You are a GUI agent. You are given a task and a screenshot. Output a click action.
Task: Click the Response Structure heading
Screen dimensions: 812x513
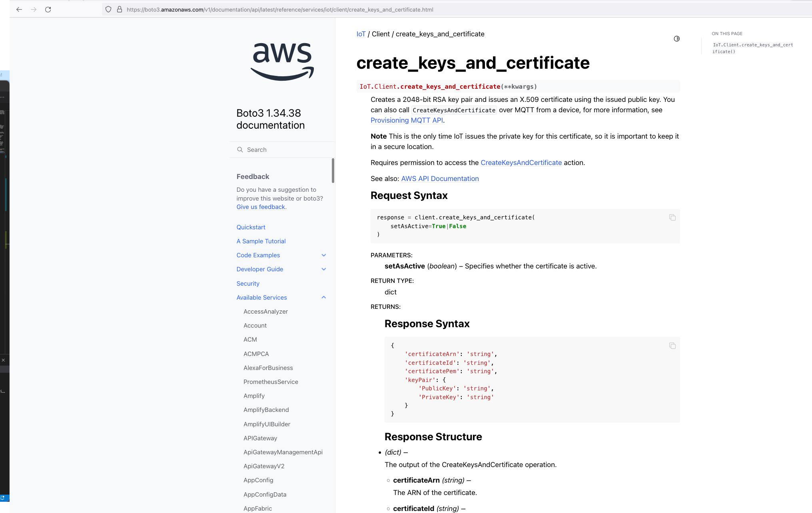click(433, 437)
